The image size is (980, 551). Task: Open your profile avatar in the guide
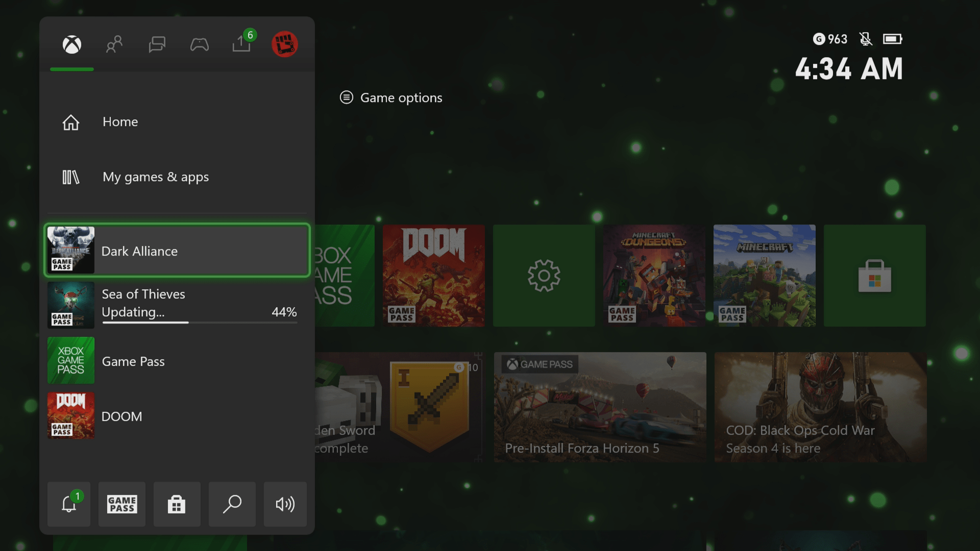(285, 44)
